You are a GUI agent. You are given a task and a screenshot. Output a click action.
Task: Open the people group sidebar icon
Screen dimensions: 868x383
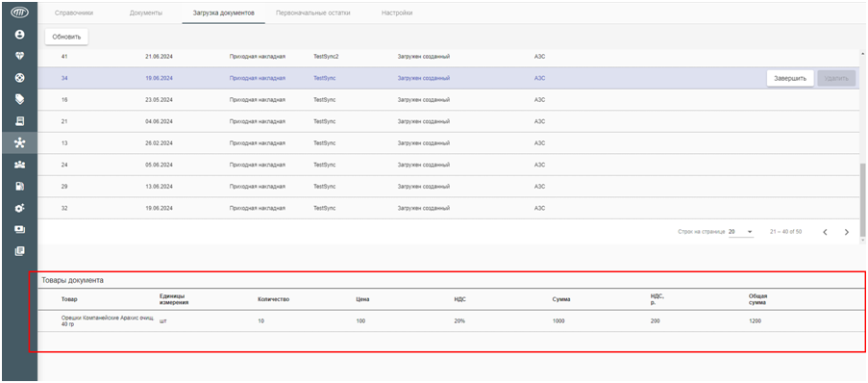pyautogui.click(x=19, y=165)
